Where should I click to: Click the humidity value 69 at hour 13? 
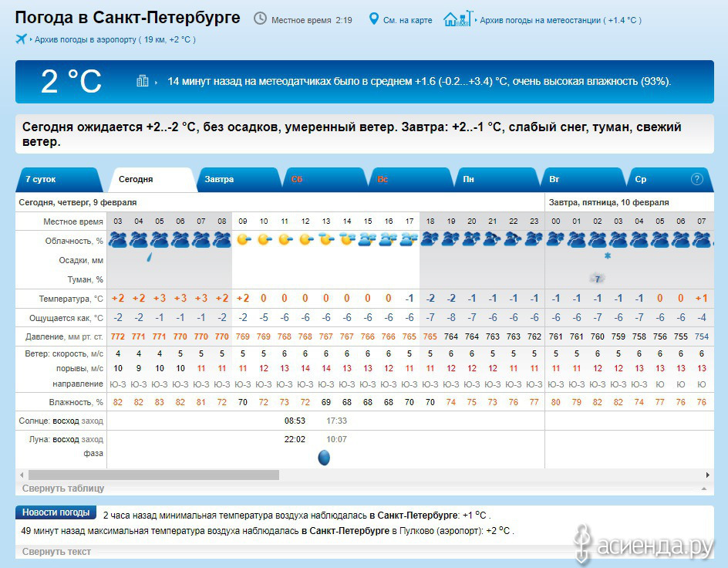326,402
